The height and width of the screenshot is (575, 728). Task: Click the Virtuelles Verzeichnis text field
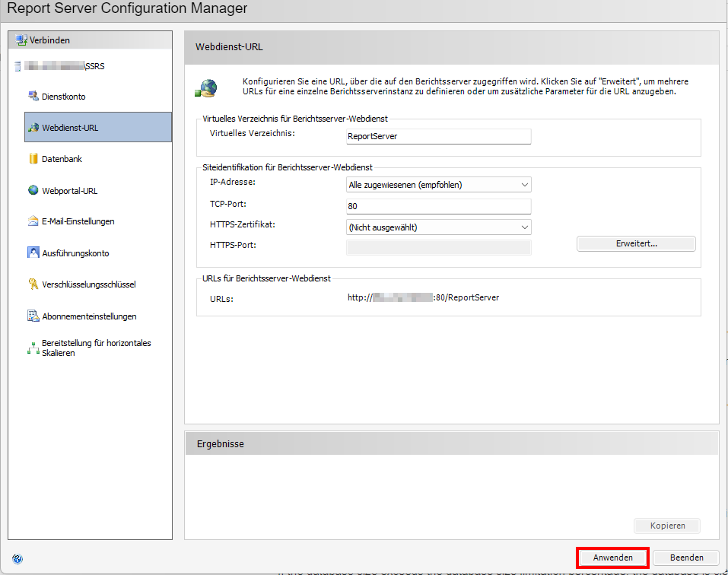[438, 137]
